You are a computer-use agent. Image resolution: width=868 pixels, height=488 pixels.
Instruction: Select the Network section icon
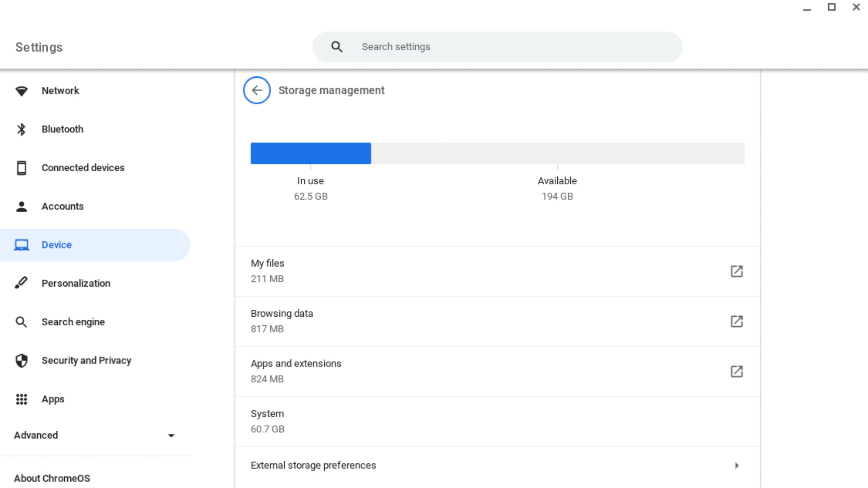(x=21, y=90)
